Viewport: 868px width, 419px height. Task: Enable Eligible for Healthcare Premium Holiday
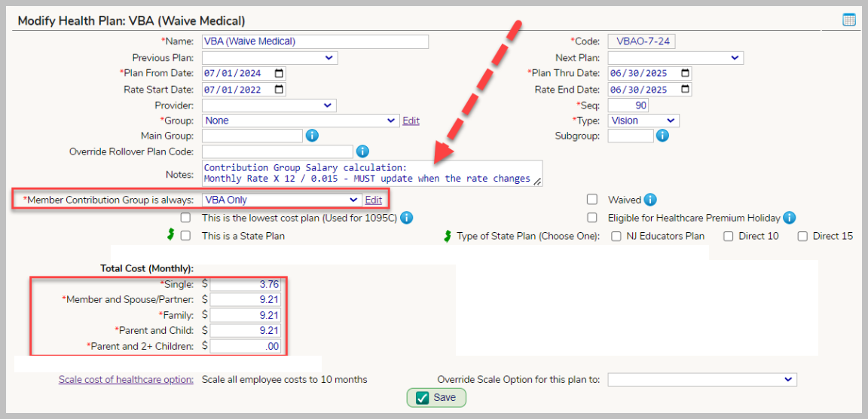(x=592, y=218)
